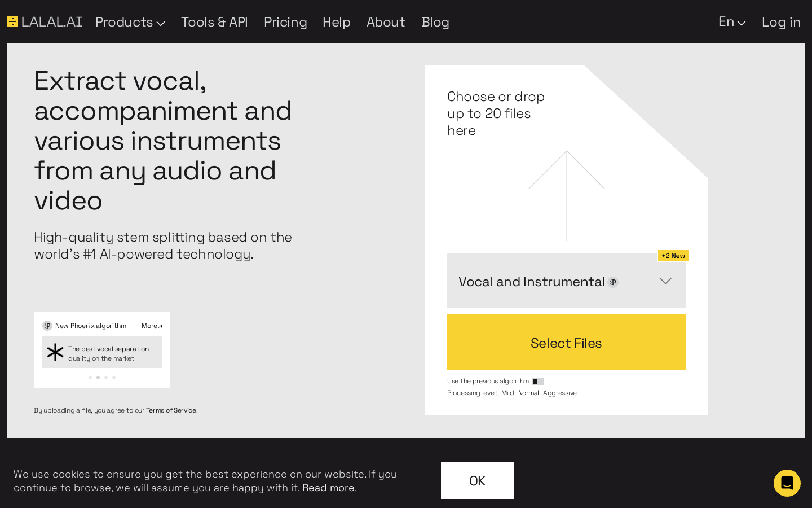Click the upload arrow graphic

(566, 195)
